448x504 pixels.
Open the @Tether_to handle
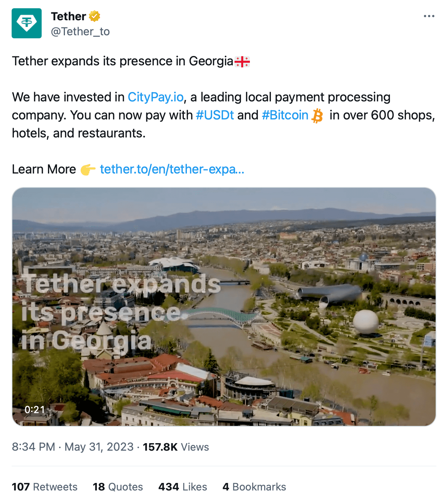(x=80, y=32)
